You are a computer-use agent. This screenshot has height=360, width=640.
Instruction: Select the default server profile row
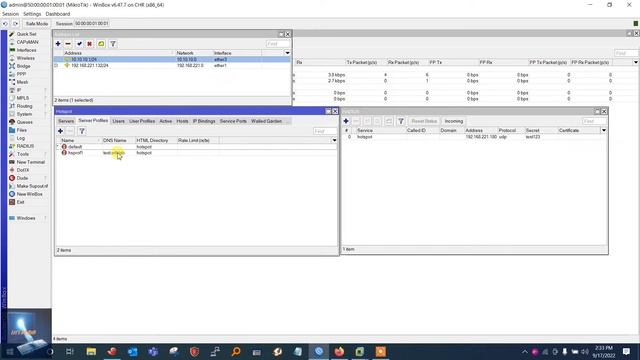(x=197, y=147)
